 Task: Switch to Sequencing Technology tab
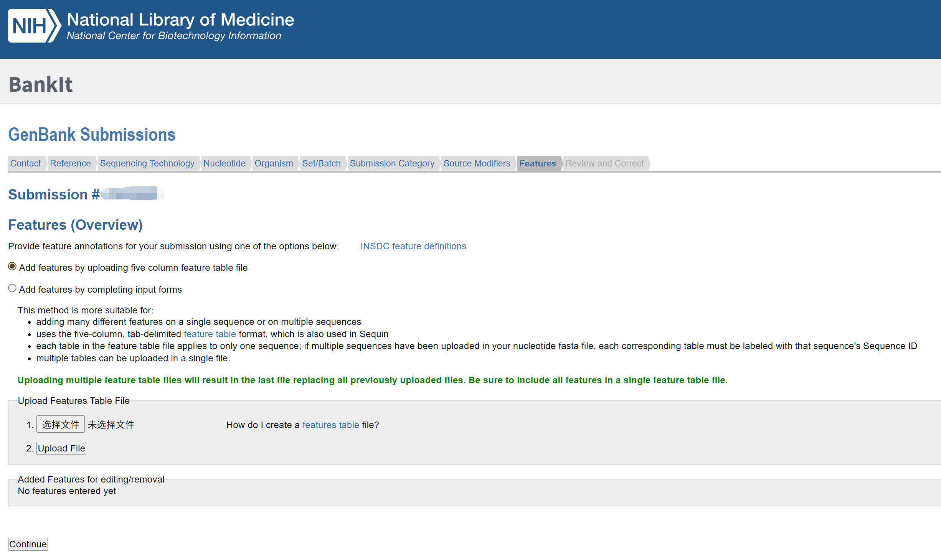click(147, 163)
